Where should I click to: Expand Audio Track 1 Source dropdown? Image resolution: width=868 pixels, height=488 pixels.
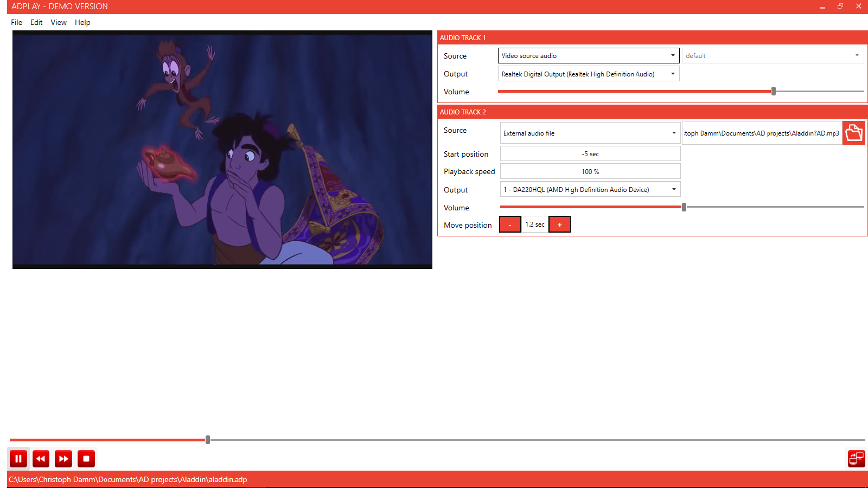tap(589, 56)
